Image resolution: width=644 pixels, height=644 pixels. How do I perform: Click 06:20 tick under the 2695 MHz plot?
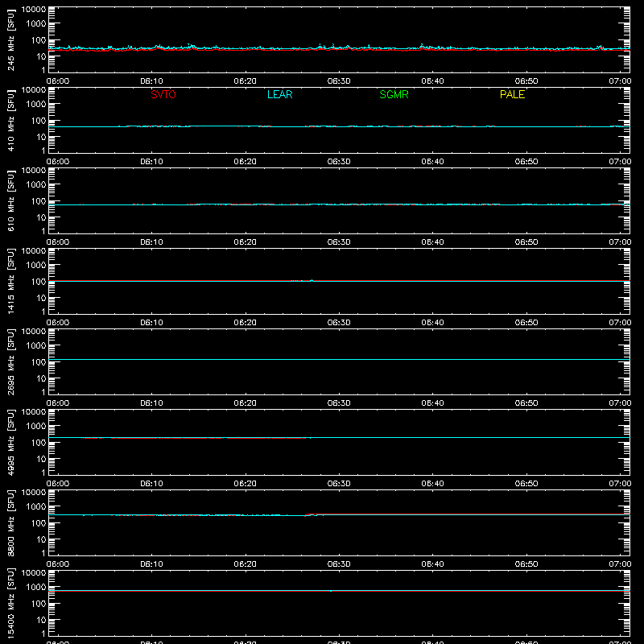pyautogui.click(x=246, y=403)
